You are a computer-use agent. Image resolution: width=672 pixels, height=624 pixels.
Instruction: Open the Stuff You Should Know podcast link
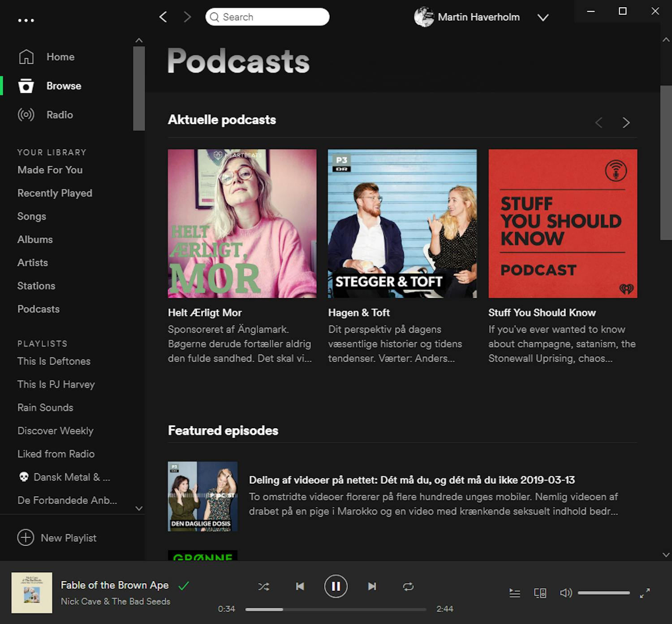tap(542, 312)
